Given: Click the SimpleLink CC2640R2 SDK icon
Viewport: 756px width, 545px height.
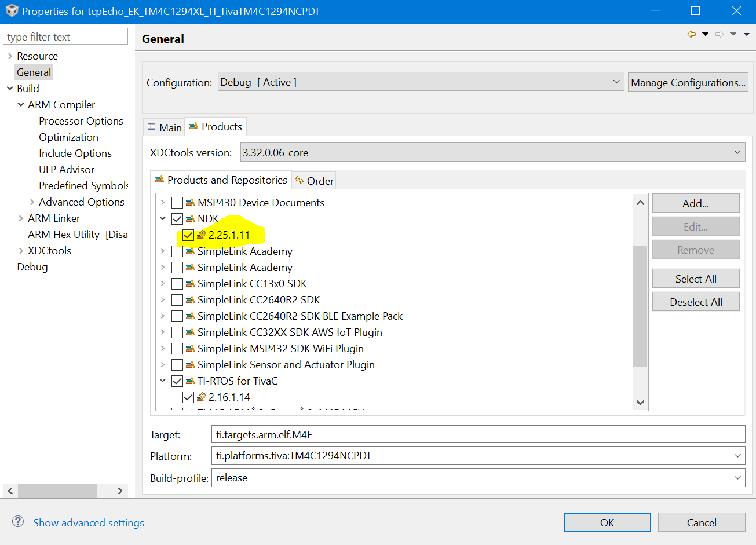Looking at the screenshot, I should pos(190,300).
